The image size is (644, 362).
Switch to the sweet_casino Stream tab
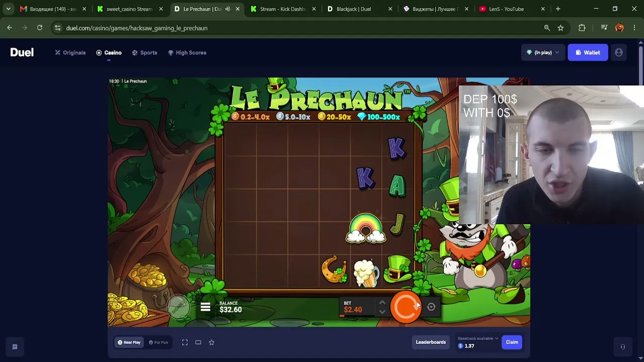129,9
